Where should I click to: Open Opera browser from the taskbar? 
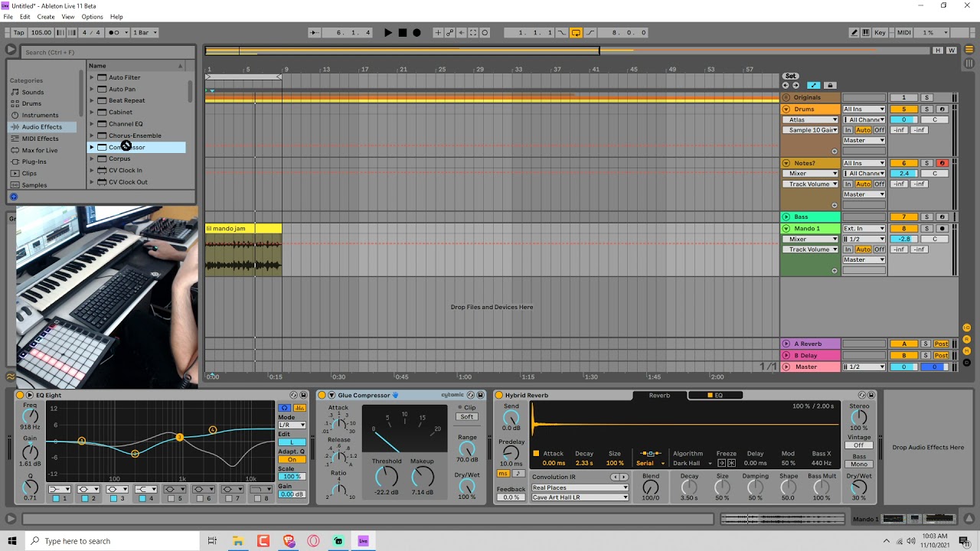tap(313, 541)
